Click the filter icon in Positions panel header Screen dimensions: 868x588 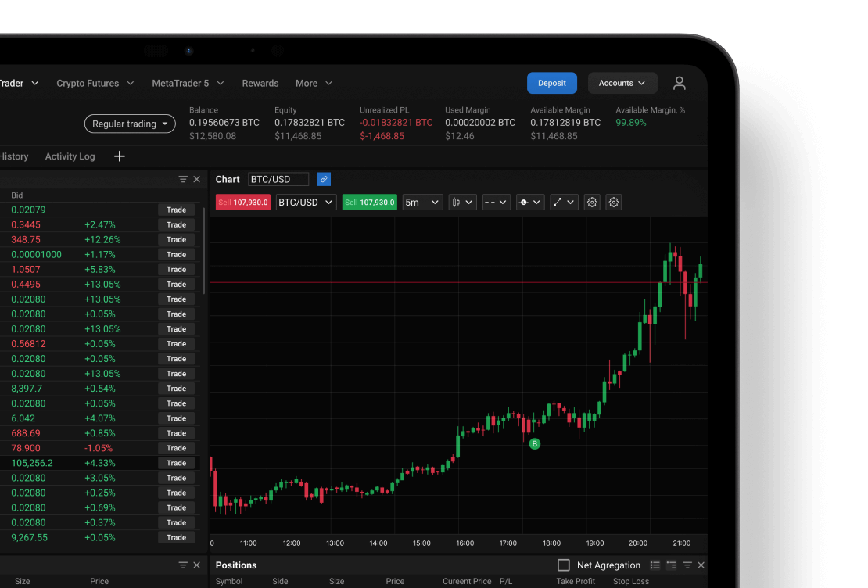pyautogui.click(x=687, y=565)
